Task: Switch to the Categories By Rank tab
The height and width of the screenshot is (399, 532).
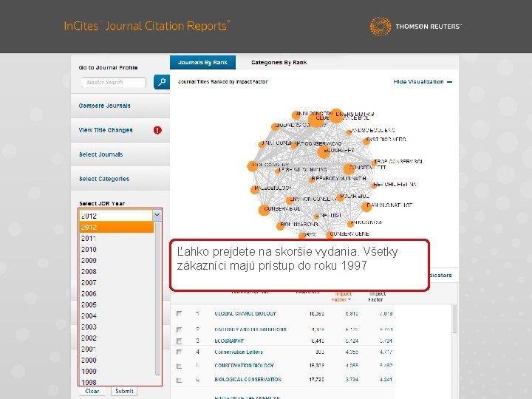Action: [279, 62]
